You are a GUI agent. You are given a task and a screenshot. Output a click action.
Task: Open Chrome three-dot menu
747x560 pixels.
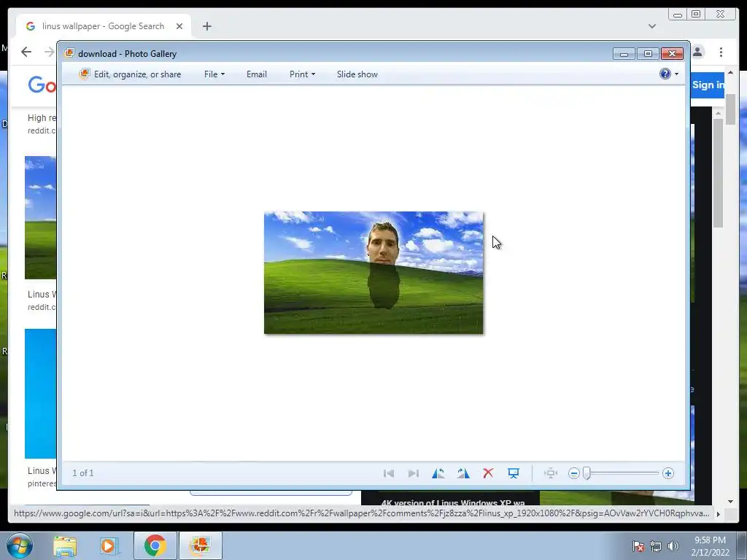721,52
